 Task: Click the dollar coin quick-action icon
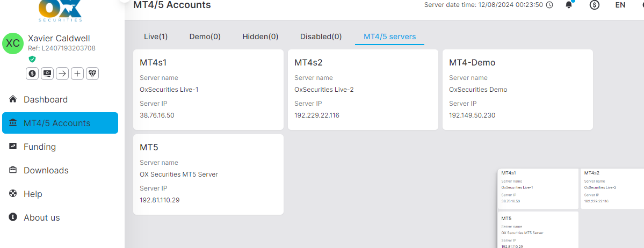32,74
